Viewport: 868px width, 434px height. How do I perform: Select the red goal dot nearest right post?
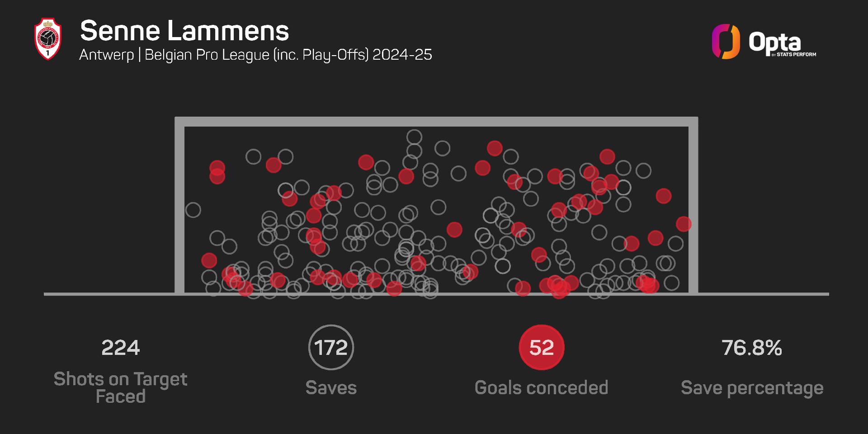tap(684, 224)
